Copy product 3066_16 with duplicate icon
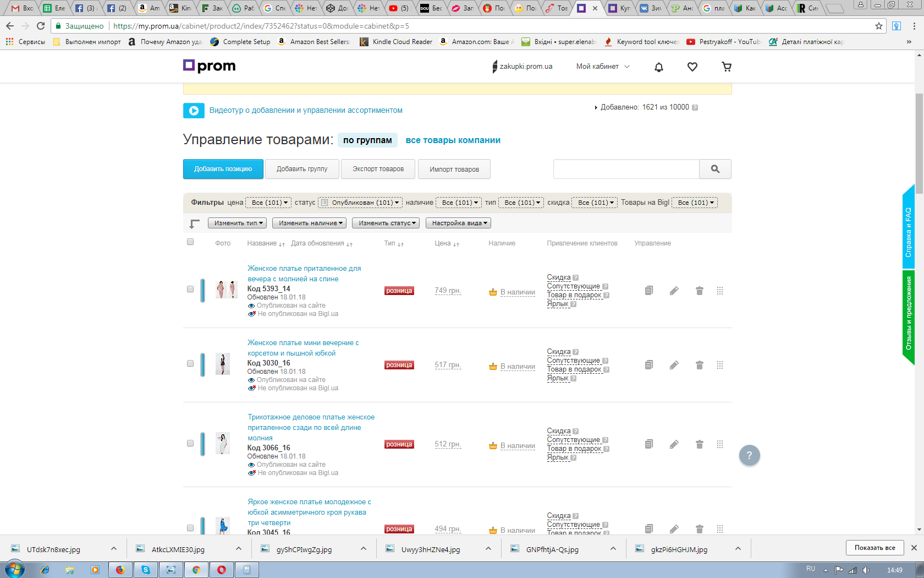924x578 pixels. pos(649,444)
